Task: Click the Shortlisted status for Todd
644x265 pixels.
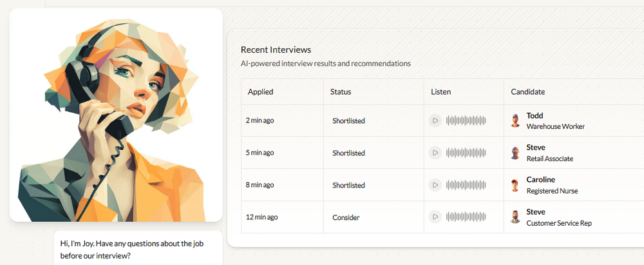Action: [348, 121]
